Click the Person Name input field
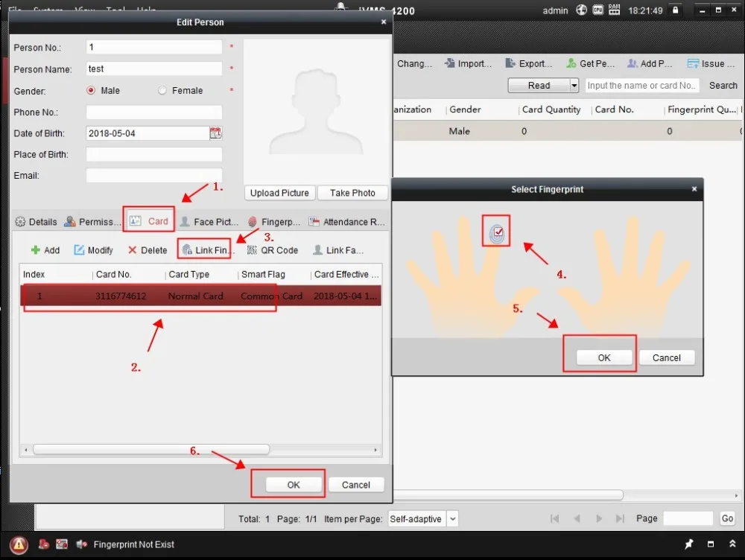This screenshot has width=745, height=560. (x=154, y=69)
